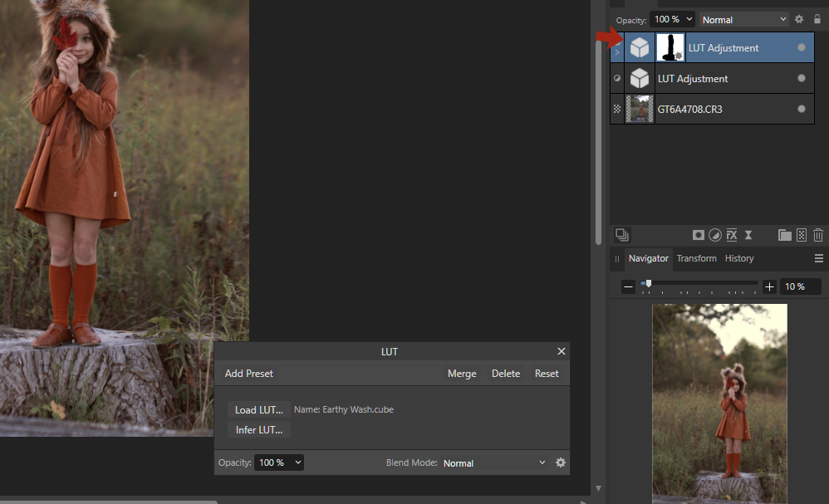829x504 pixels.
Task: Hide the top LUT Adjustment layer
Action: [801, 47]
